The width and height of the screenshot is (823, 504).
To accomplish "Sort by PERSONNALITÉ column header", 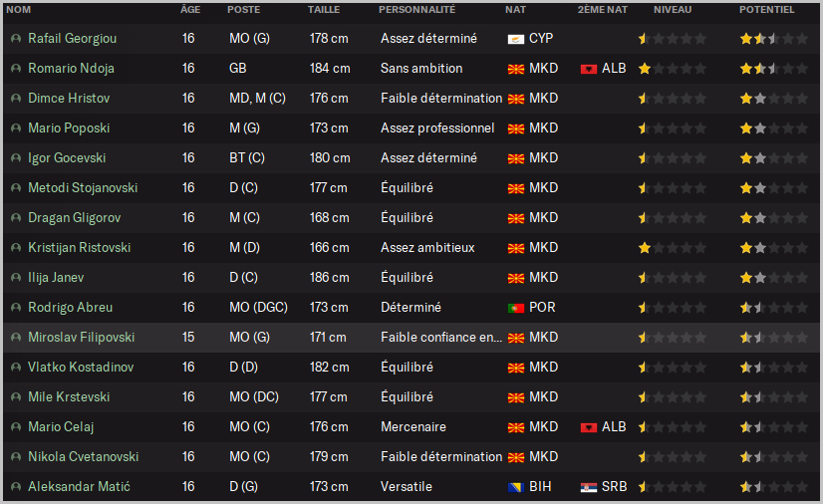I will pyautogui.click(x=416, y=9).
